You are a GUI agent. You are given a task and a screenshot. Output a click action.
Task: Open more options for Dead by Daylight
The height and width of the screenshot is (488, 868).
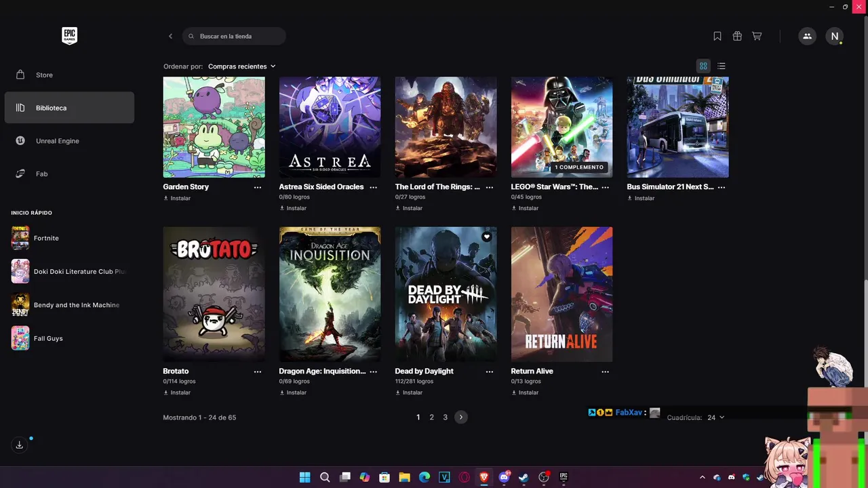[490, 371]
